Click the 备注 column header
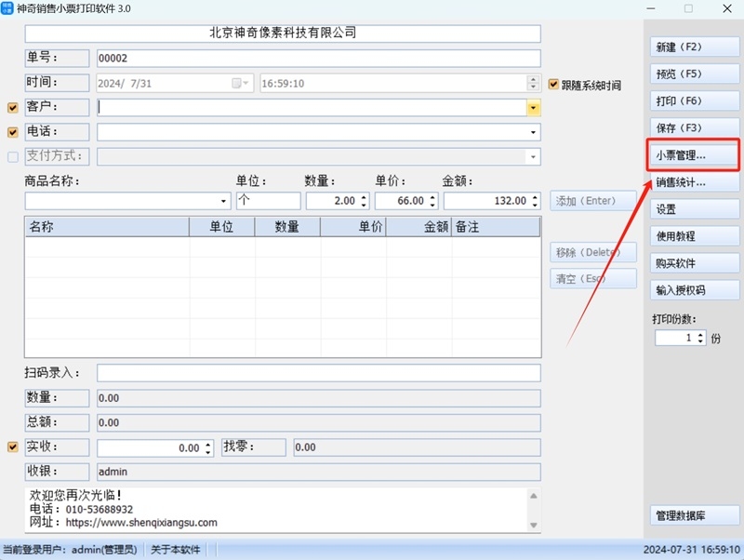This screenshot has width=744, height=560. 496,227
